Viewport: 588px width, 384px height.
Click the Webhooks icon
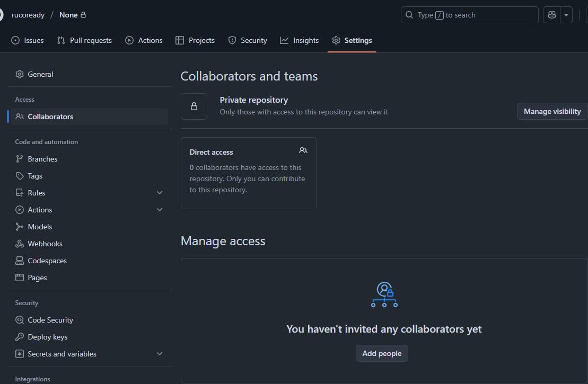coord(20,244)
